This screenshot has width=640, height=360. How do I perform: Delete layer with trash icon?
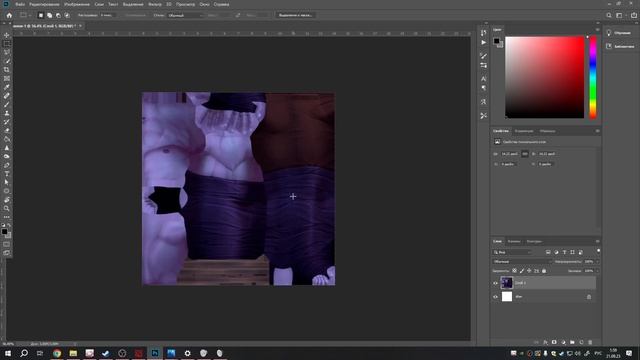(x=590, y=342)
